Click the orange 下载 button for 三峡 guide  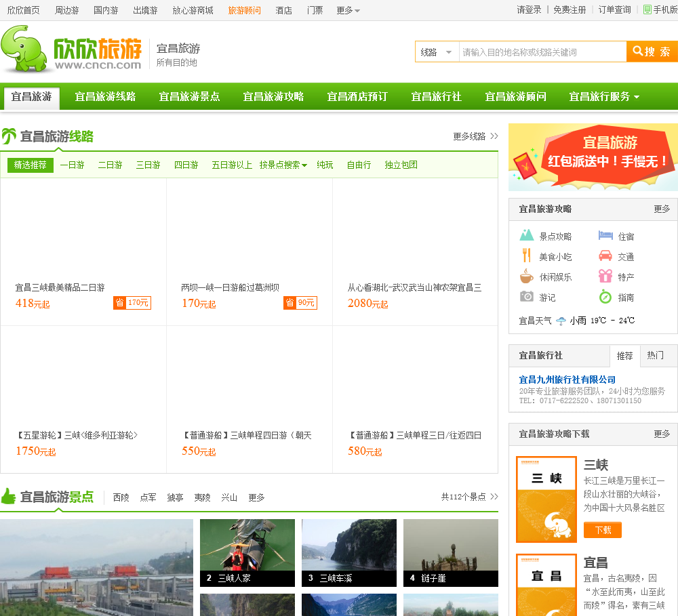[x=602, y=530]
